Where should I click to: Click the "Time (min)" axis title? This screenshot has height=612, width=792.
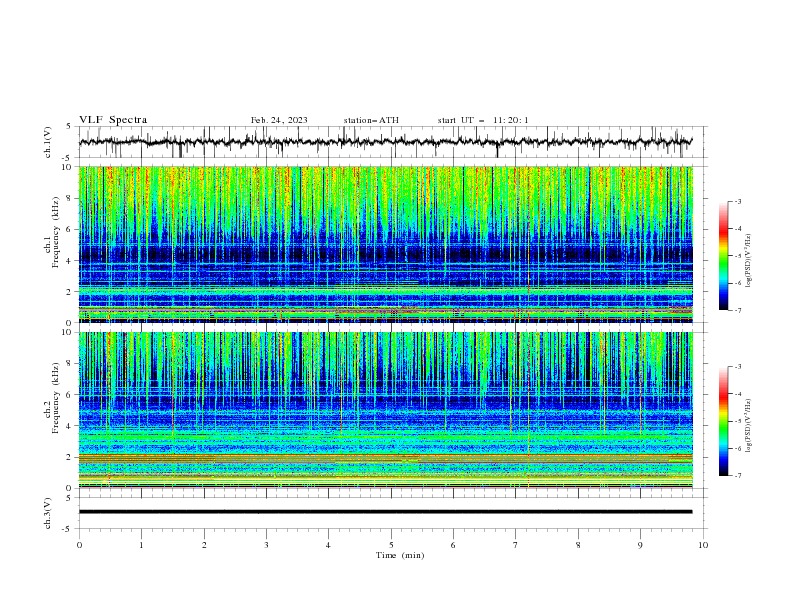coord(400,555)
